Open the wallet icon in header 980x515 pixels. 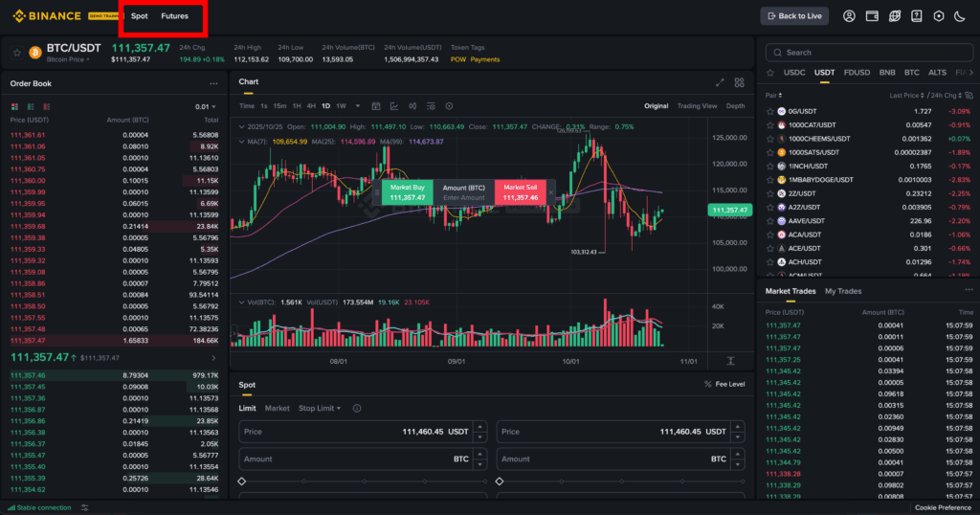tap(872, 16)
